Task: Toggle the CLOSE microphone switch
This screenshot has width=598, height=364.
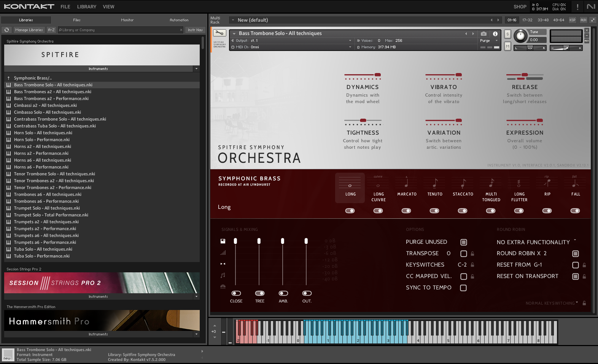Action: click(x=236, y=293)
